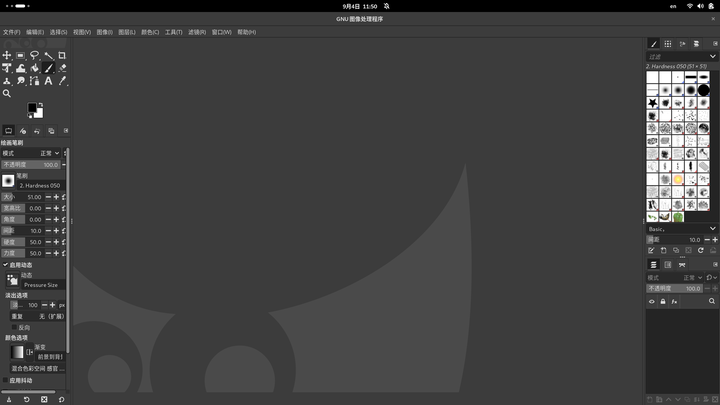Switch to the Channels tab
The width and height of the screenshot is (720, 405).
coord(668,264)
